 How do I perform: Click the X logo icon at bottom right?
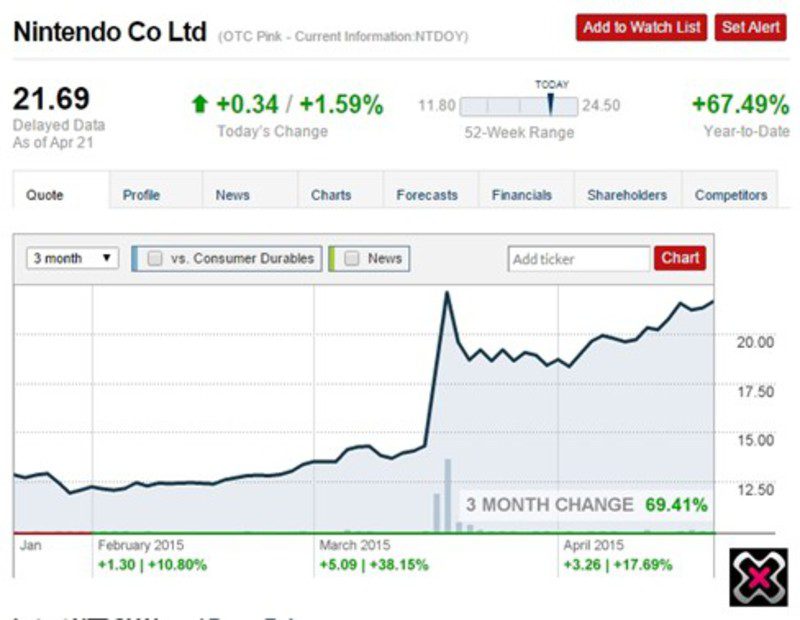coord(758,577)
